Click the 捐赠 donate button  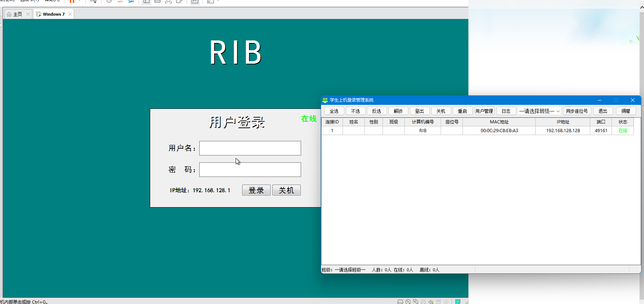[626, 111]
